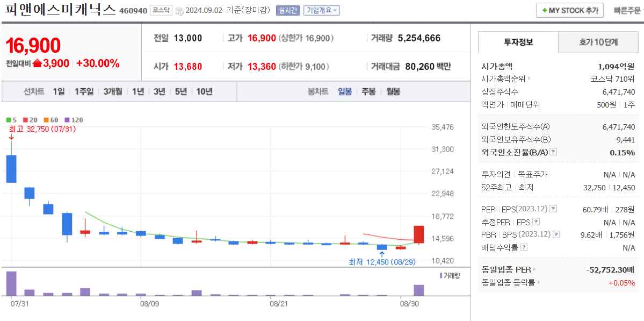Switch candle chart to 일봉
The width and height of the screenshot is (644, 321).
tap(345, 91)
